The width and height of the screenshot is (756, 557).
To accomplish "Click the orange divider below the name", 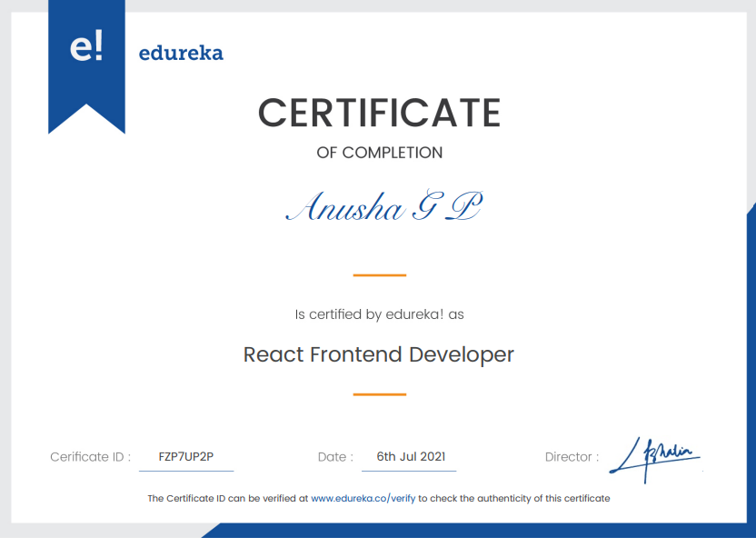I will coord(379,274).
